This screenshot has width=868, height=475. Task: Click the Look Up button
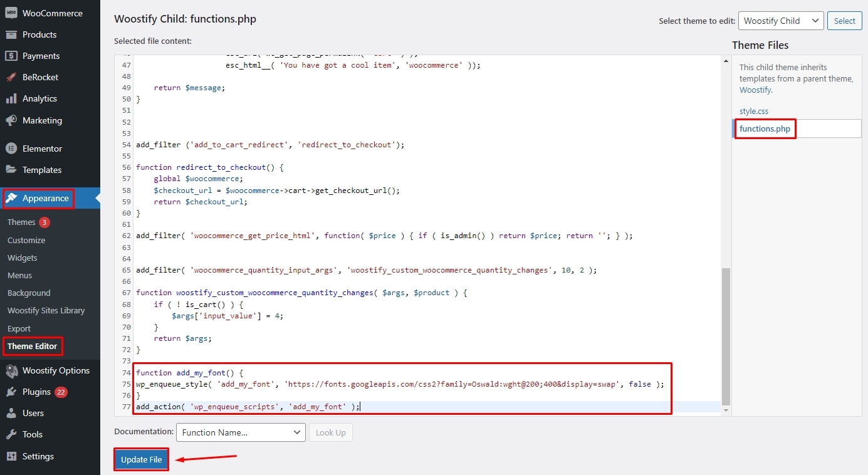[330, 432]
